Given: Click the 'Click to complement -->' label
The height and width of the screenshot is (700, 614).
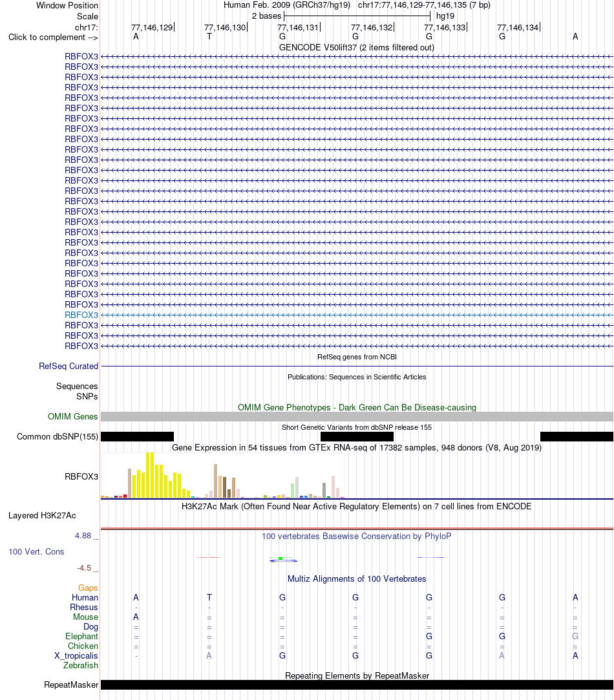Looking at the screenshot, I should pyautogui.click(x=53, y=37).
